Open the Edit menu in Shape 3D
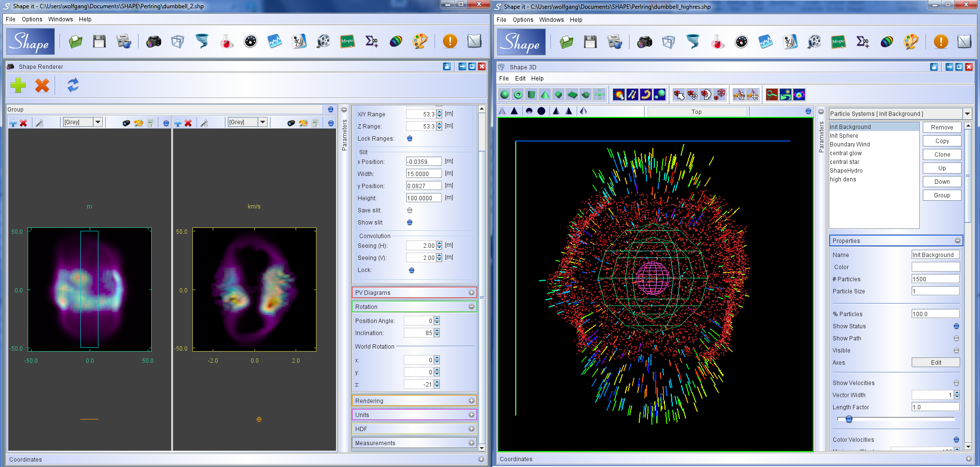Screen dimensions: 980x467 520,79
